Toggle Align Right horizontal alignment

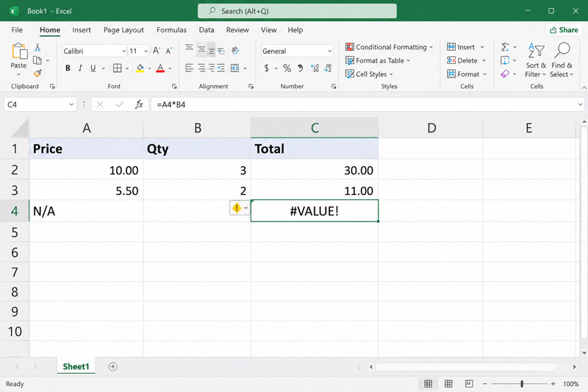pyautogui.click(x=212, y=68)
